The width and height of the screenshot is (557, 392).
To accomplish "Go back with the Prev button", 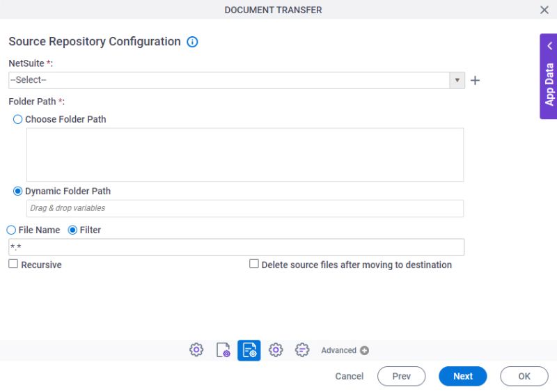I will 402,376.
